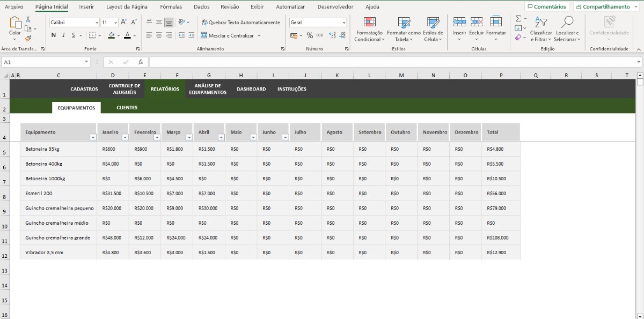This screenshot has height=319, width=644.
Task: Go to the DASHBOARD sheet link
Action: (251, 89)
